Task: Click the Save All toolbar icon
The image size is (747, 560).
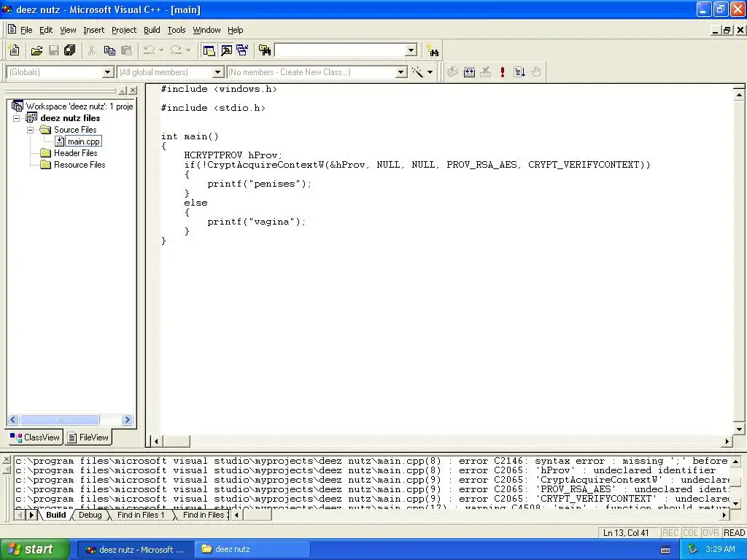Action: [69, 50]
